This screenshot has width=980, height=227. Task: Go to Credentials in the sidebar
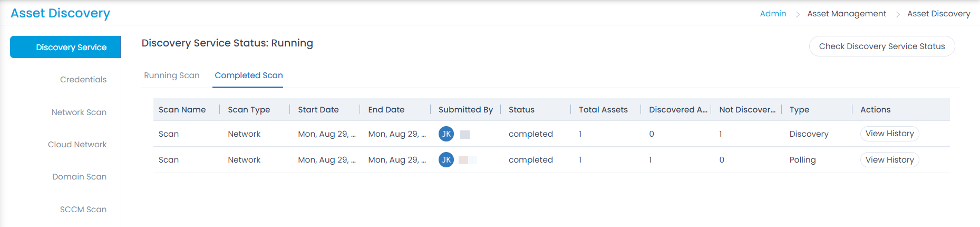point(83,80)
